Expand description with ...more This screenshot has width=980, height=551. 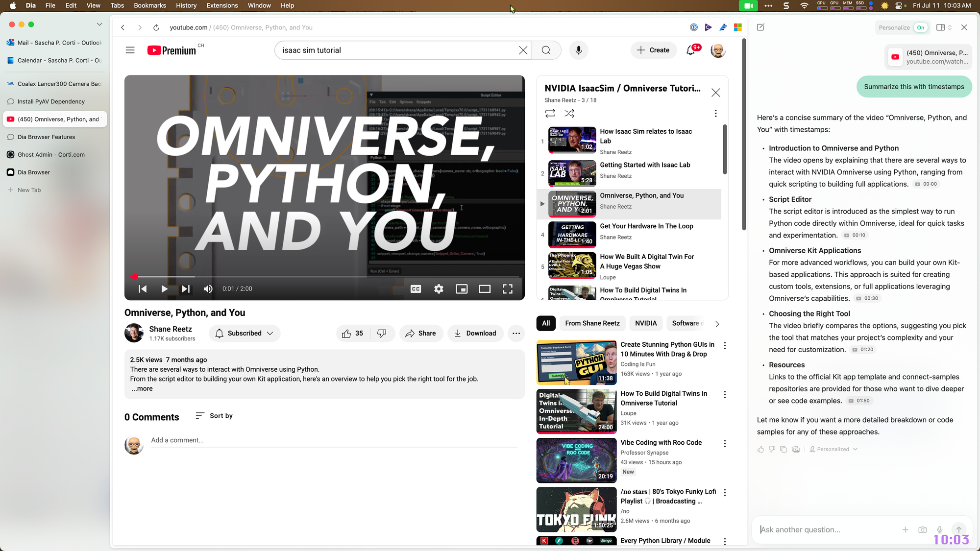[142, 388]
